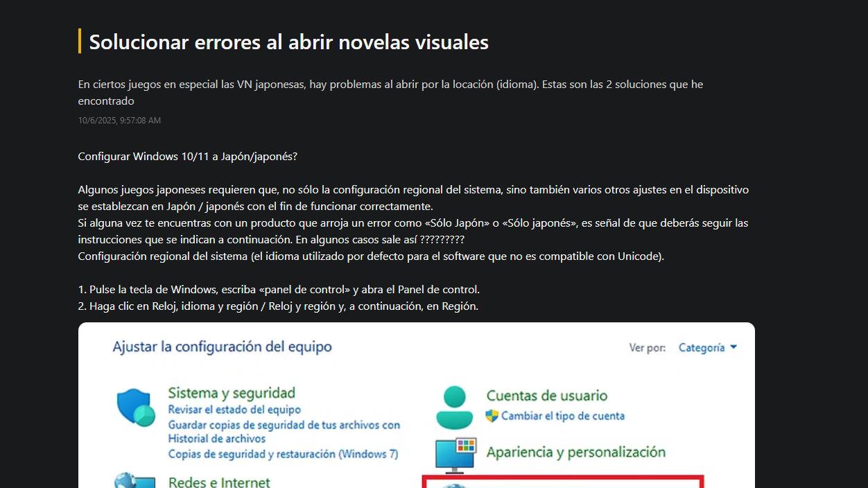
Task: Click the Ver por label
Action: [647, 347]
